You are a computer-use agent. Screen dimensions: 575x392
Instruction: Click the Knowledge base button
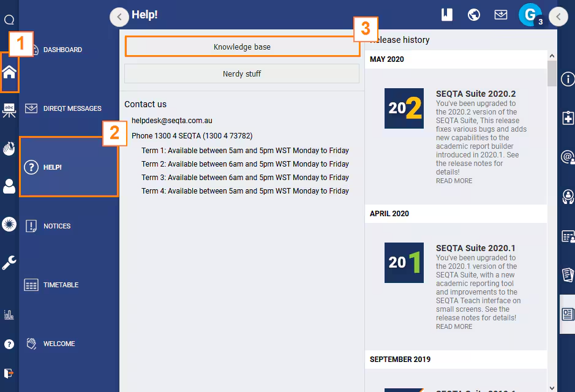tap(242, 47)
